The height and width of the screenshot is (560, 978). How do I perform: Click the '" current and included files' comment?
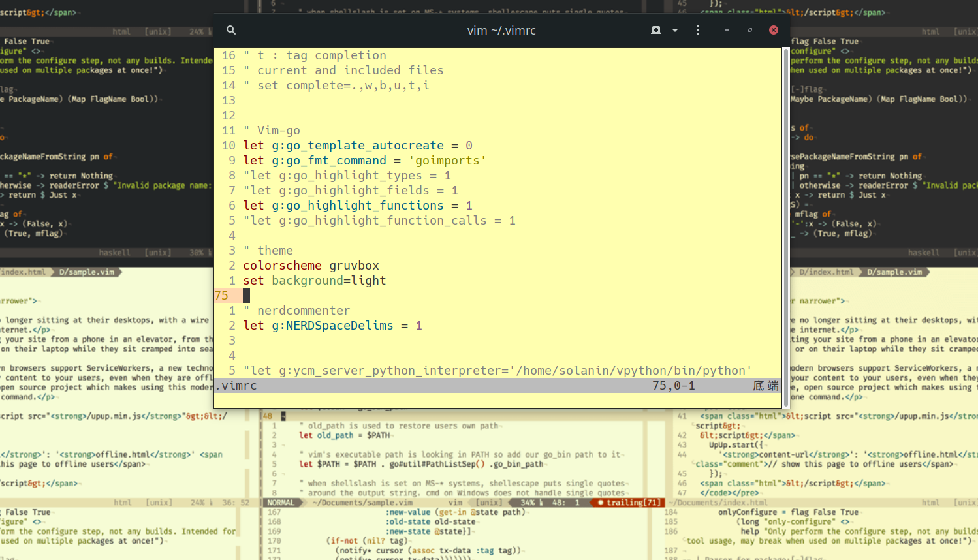coord(343,70)
